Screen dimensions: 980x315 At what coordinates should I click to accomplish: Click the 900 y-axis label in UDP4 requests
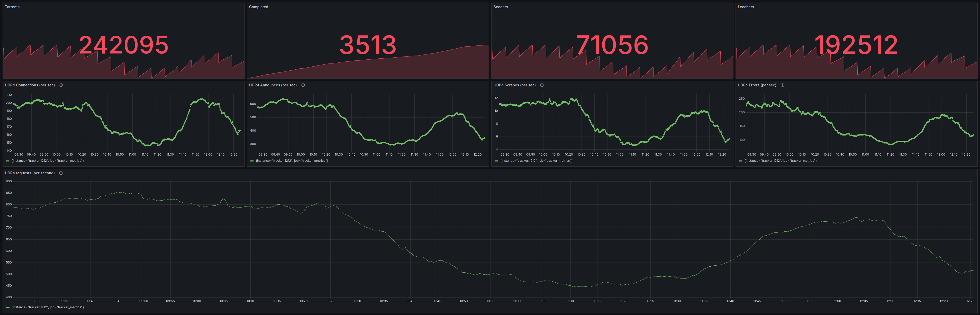pyautogui.click(x=9, y=181)
